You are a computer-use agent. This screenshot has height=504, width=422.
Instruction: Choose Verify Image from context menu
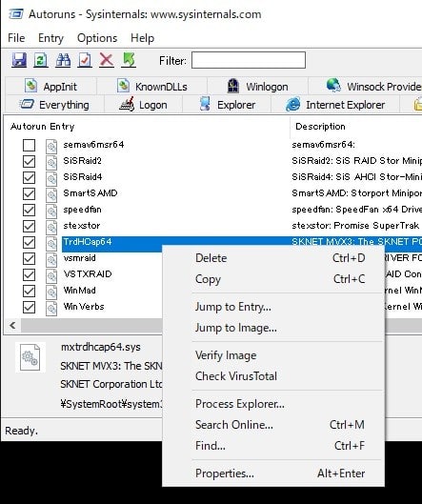273,355
